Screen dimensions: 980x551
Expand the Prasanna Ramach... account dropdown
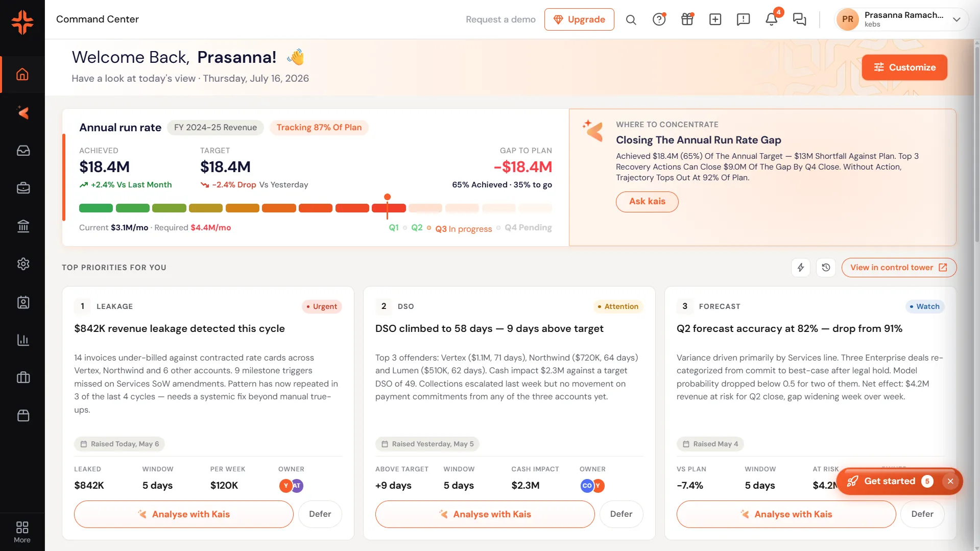click(957, 19)
